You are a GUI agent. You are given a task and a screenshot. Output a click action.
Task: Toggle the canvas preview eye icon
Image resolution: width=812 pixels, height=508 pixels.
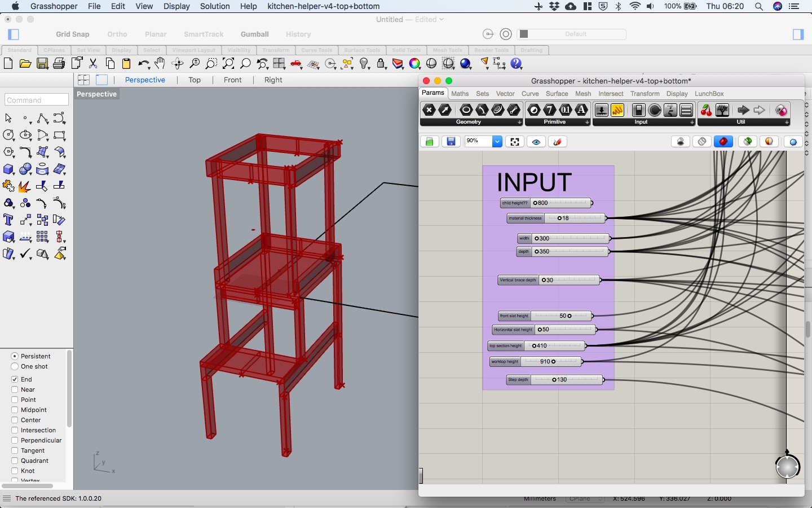536,141
